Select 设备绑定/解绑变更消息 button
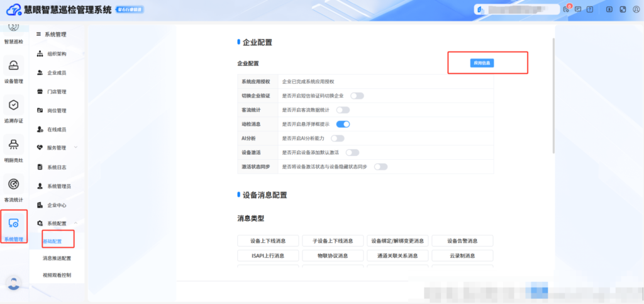The image size is (644, 304). click(397, 240)
